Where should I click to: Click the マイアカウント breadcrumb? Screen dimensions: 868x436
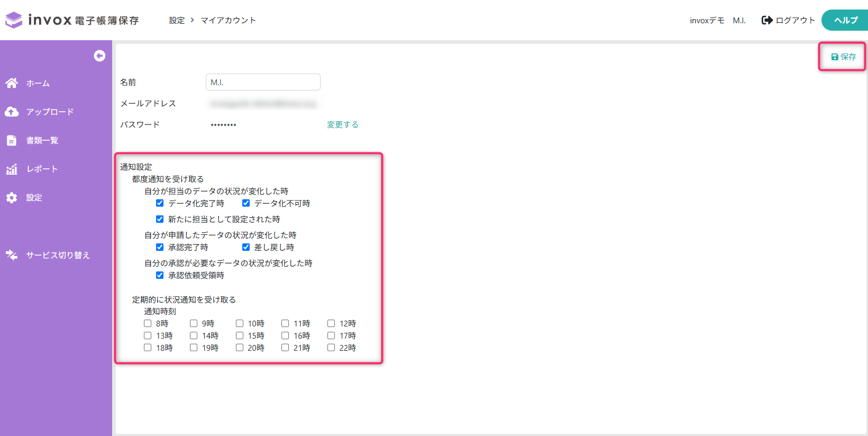pyautogui.click(x=228, y=20)
